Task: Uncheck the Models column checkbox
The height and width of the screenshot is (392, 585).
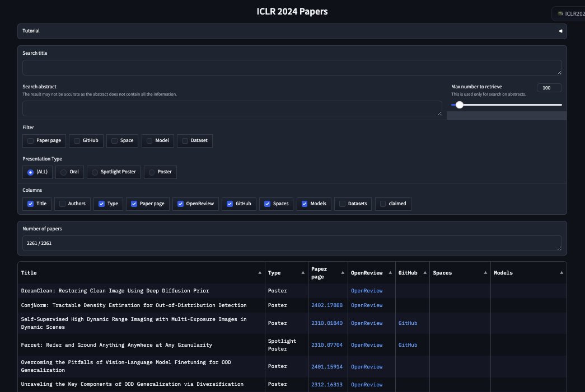Action: [x=305, y=204]
